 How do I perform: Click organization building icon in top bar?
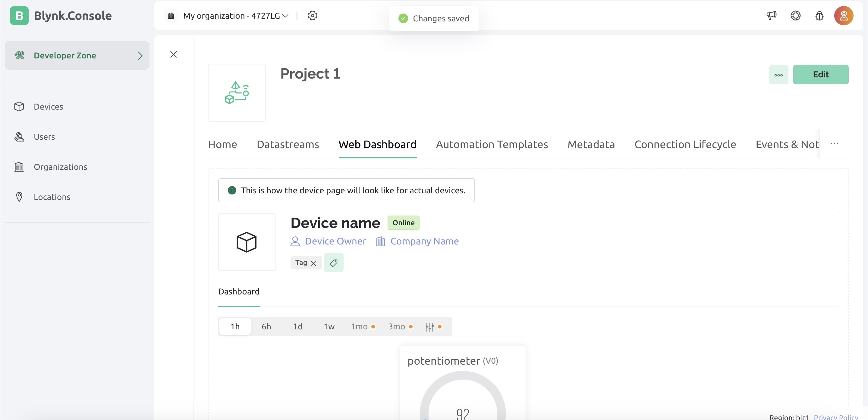[x=171, y=16]
